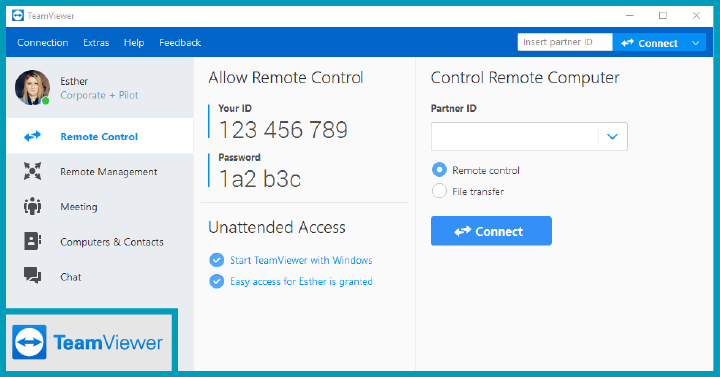The height and width of the screenshot is (377, 720).
Task: Open Computers & Contacts section
Action: point(100,242)
